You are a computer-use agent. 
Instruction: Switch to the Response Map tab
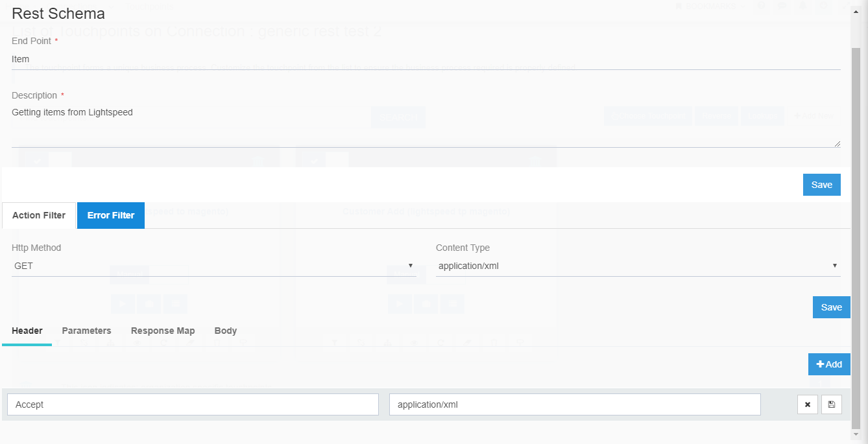(x=163, y=331)
